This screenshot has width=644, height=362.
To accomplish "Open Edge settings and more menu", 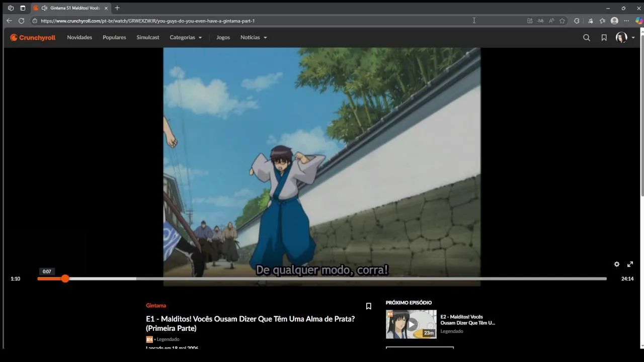I will [626, 21].
